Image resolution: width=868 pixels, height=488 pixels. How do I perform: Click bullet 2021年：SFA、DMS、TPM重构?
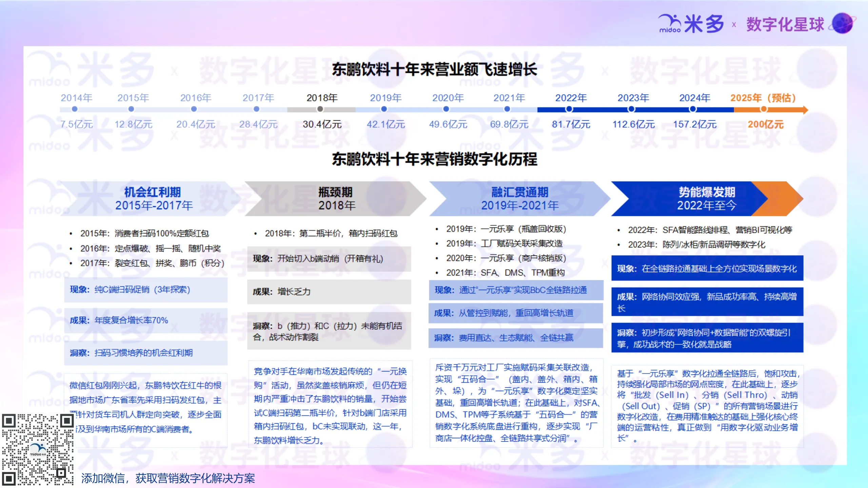coord(505,273)
